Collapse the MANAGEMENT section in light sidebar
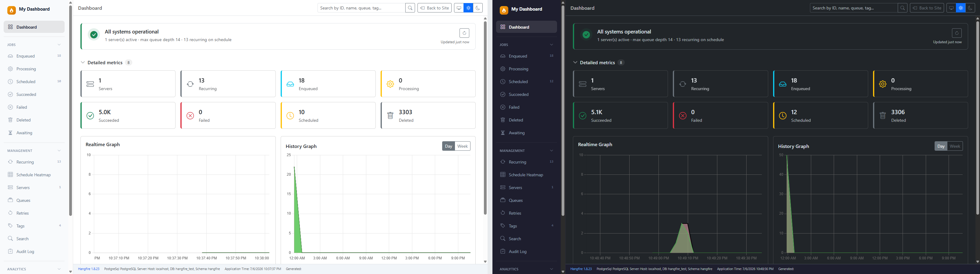The image size is (980, 274). 59,151
